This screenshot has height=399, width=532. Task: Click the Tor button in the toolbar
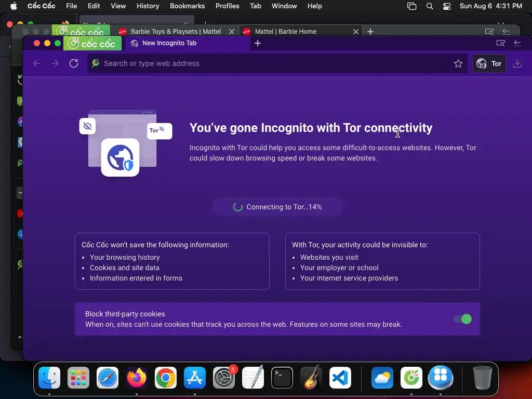[x=489, y=63]
